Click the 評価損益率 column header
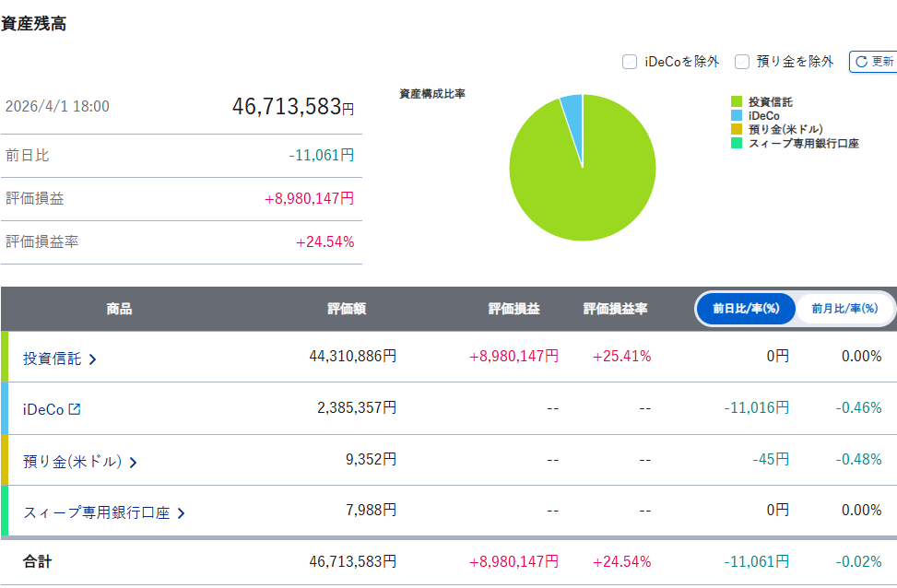 pyautogui.click(x=615, y=309)
